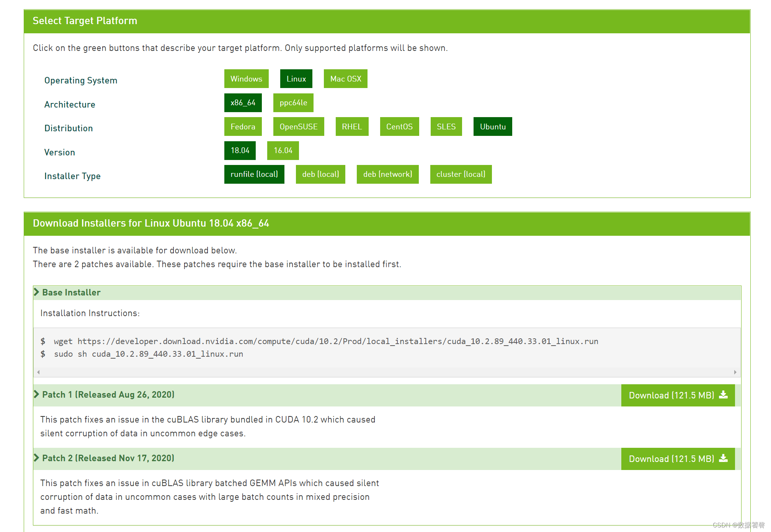This screenshot has width=771, height=532.
Task: Click download arrow icon for Patch 2
Action: [x=723, y=458]
